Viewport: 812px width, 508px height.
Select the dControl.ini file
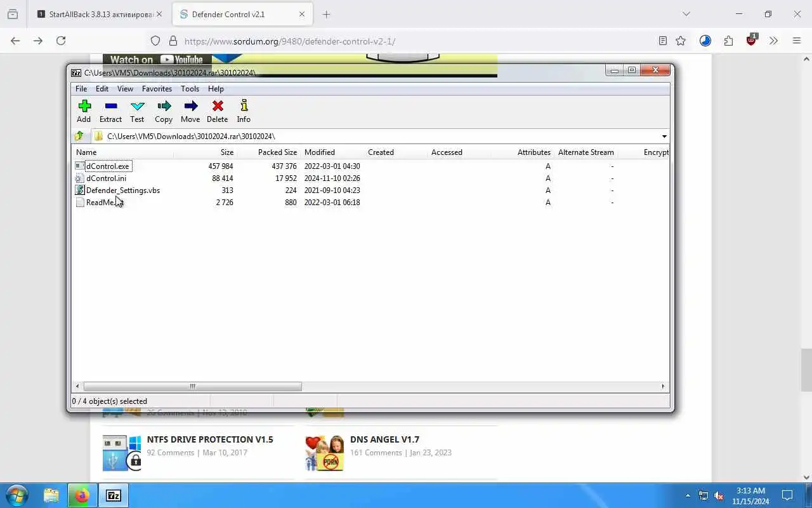(101, 178)
